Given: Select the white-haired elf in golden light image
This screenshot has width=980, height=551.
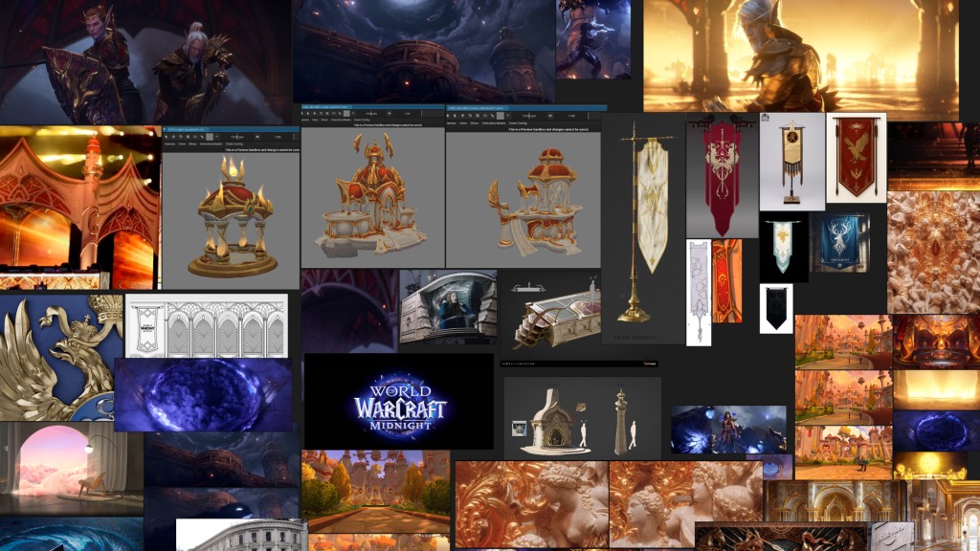Looking at the screenshot, I should [800, 59].
